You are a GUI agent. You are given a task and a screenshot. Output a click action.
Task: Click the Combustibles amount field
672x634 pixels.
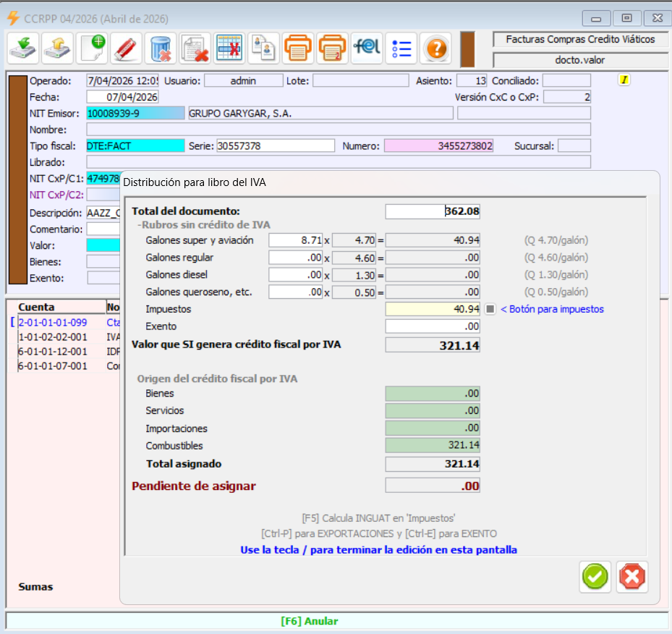click(x=433, y=446)
